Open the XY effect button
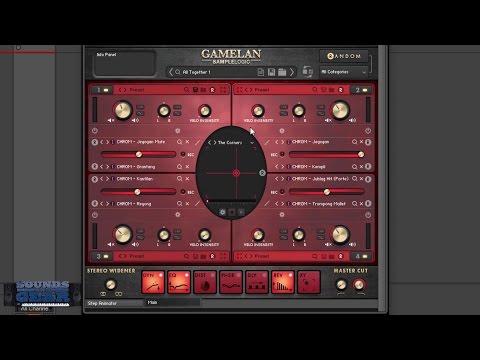480x360 pixels. (x=309, y=282)
